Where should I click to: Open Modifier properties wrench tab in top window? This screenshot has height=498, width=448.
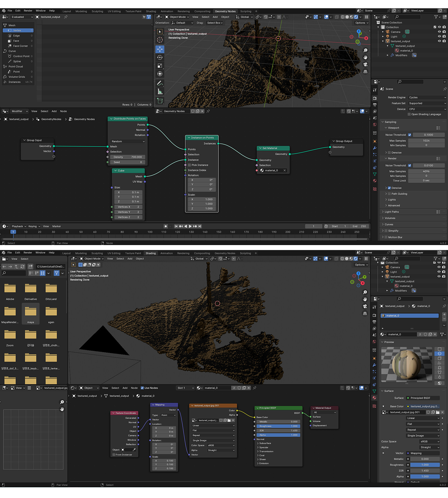click(x=375, y=148)
